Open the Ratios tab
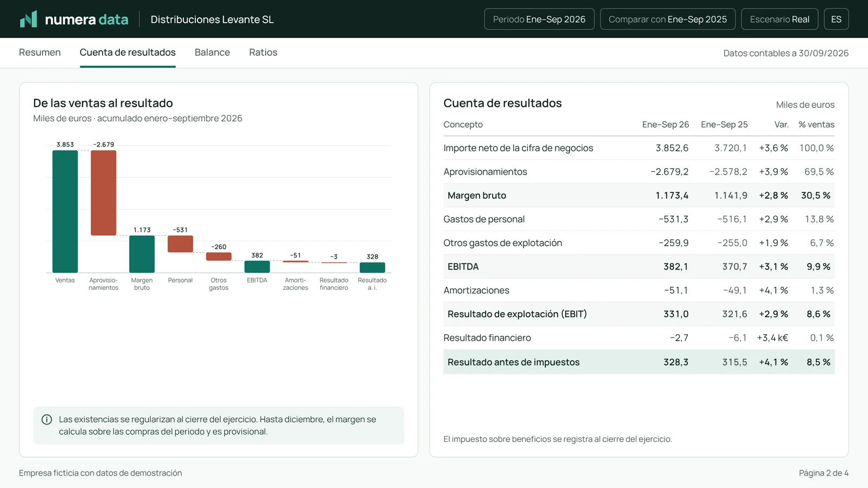The image size is (868, 488). click(263, 53)
